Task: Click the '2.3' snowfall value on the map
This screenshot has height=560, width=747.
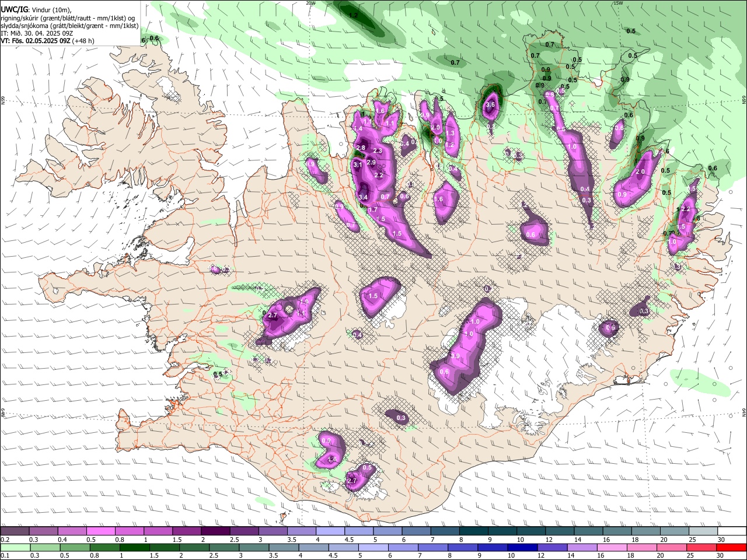Action: [378, 151]
